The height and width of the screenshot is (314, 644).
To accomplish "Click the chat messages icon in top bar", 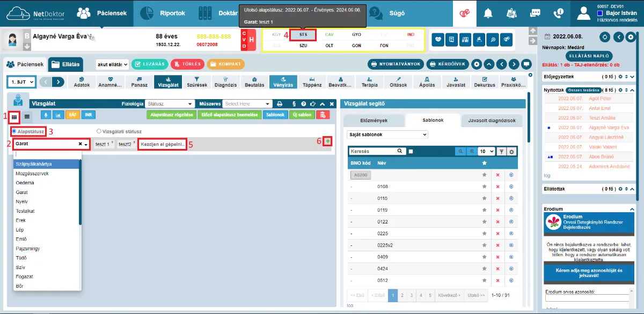I will tap(535, 13).
